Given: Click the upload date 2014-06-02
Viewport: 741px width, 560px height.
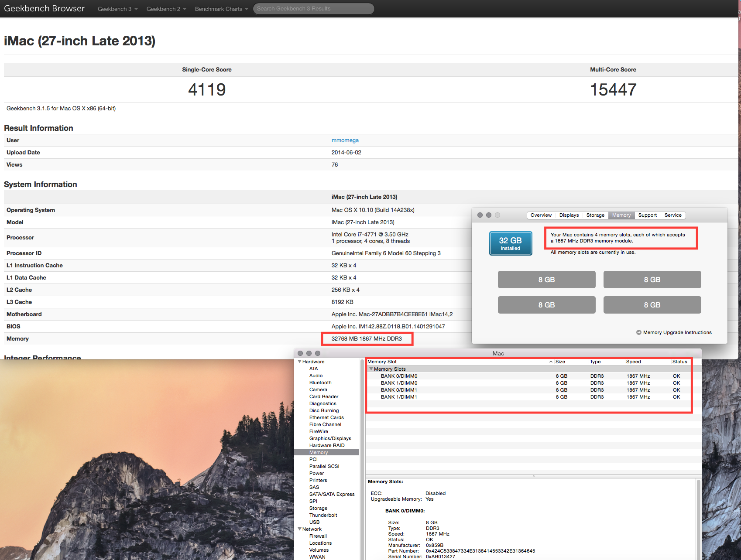Looking at the screenshot, I should point(346,153).
